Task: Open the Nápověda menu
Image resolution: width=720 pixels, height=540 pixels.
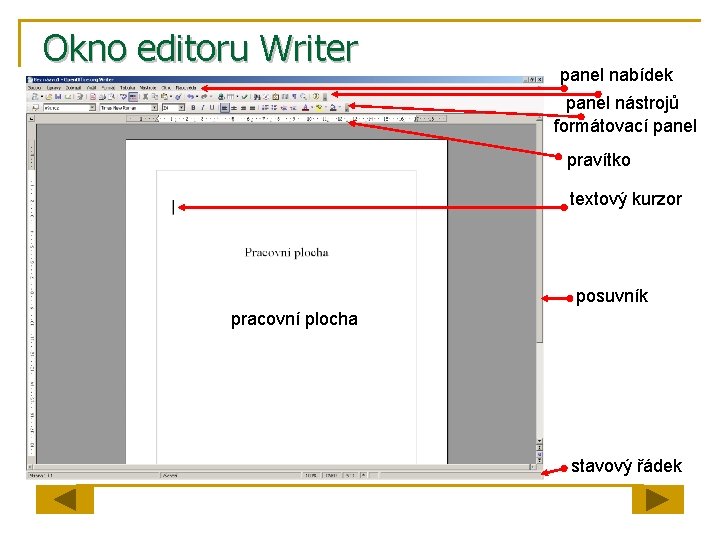Action: coord(186,88)
